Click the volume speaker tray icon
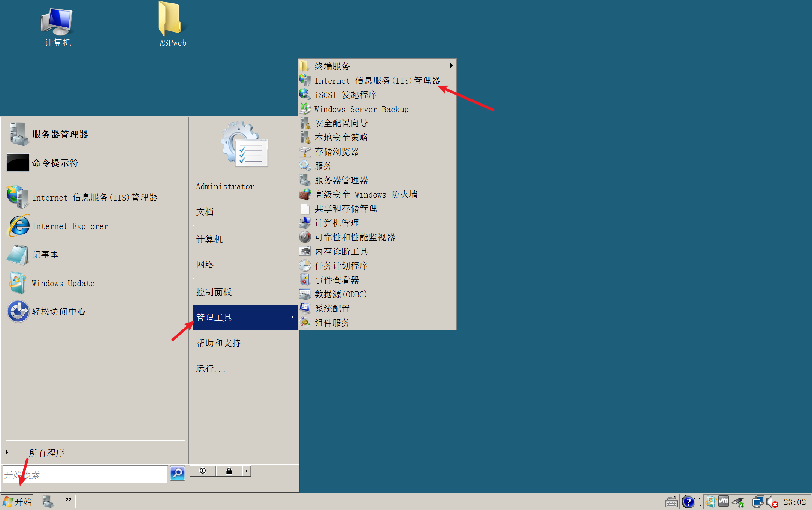Viewport: 812px width, 510px height. coord(770,502)
